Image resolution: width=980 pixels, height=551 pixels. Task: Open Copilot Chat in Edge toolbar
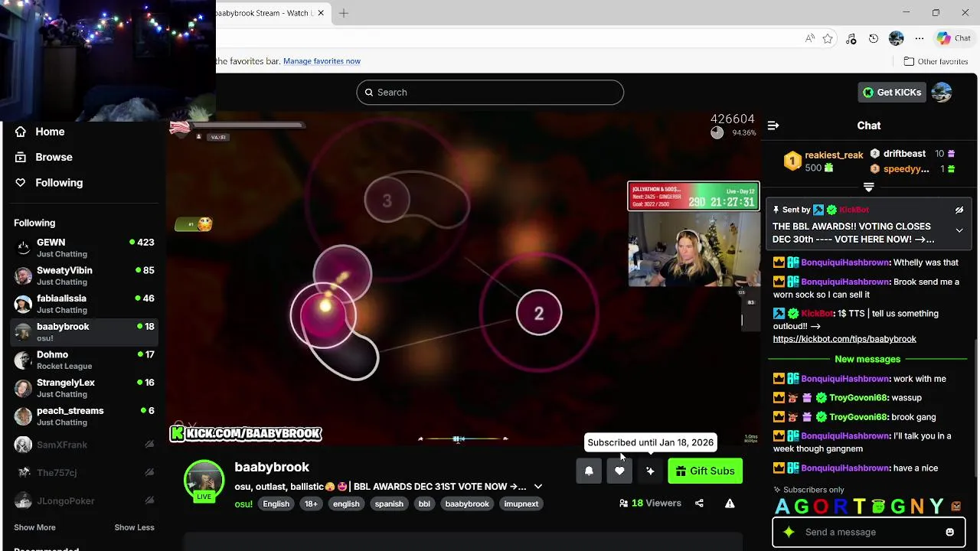[x=954, y=38]
